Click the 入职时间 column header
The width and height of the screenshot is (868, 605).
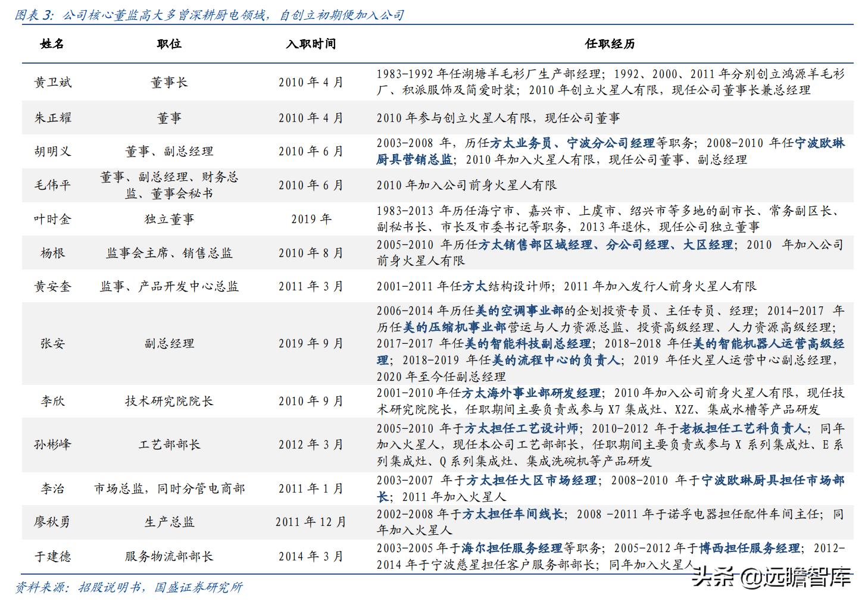(310, 44)
